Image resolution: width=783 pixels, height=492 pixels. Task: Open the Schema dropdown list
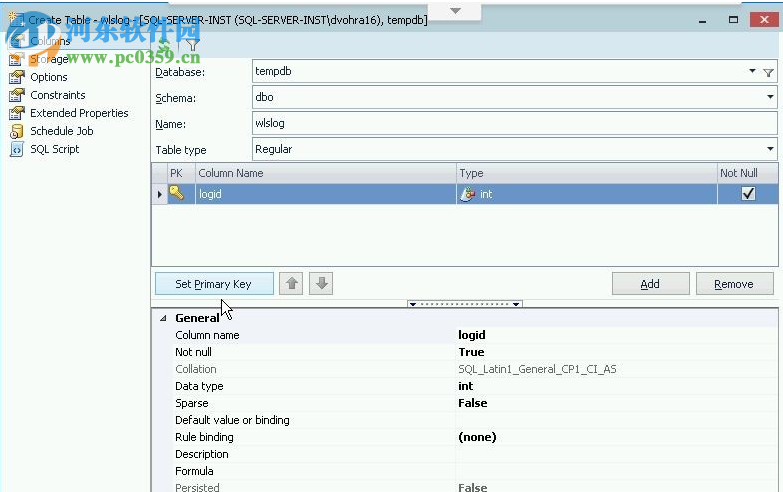[x=770, y=97]
